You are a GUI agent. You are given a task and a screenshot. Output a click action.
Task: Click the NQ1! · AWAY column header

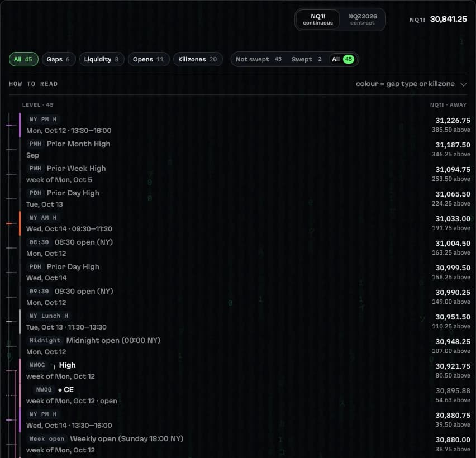coord(448,105)
